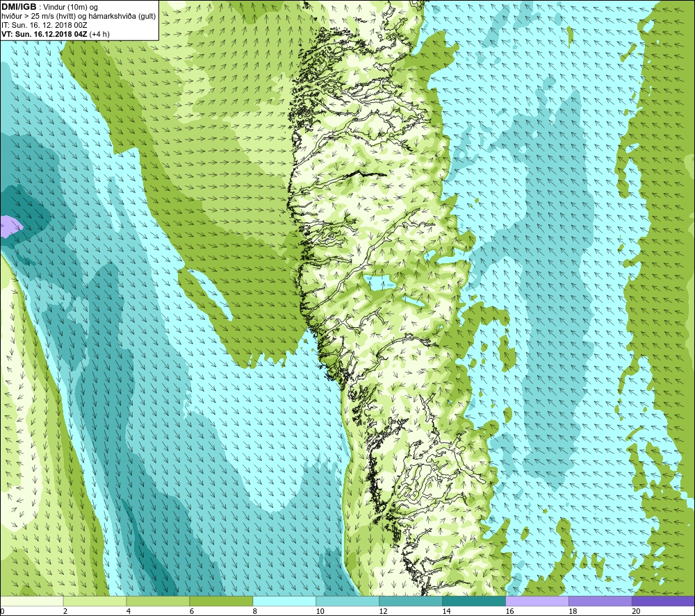Viewport: 695px width, 616px height.
Task: Click the 10–12 m/s light teal legend swatch
Action: tap(347, 601)
